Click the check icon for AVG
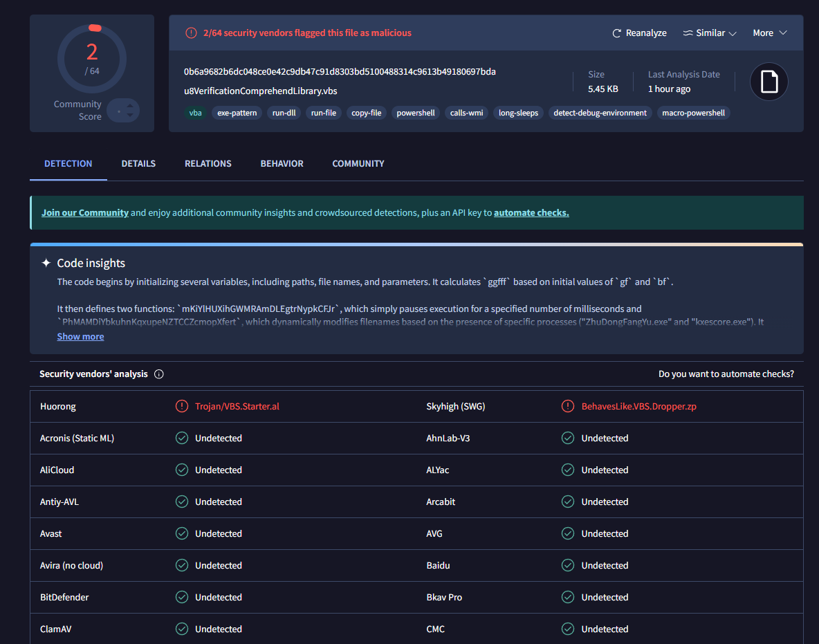819x644 pixels. (568, 534)
